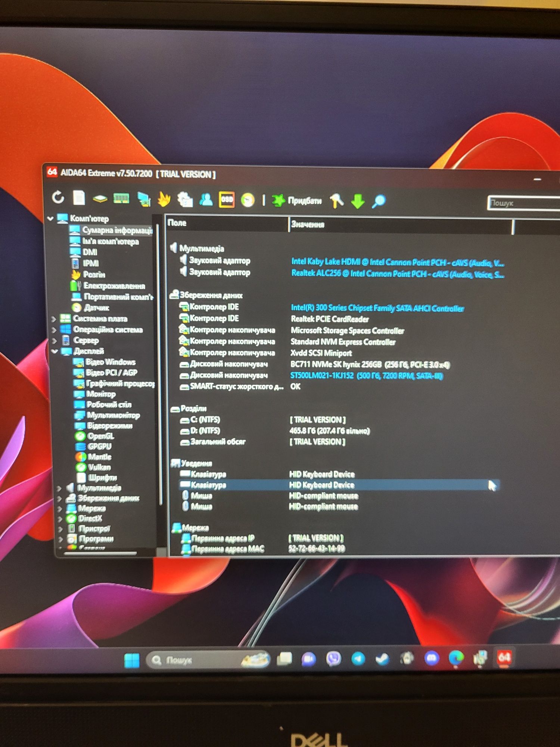Open the ST500LM021-1KJ152 drive link
This screenshot has width=560, height=747.
367,376
